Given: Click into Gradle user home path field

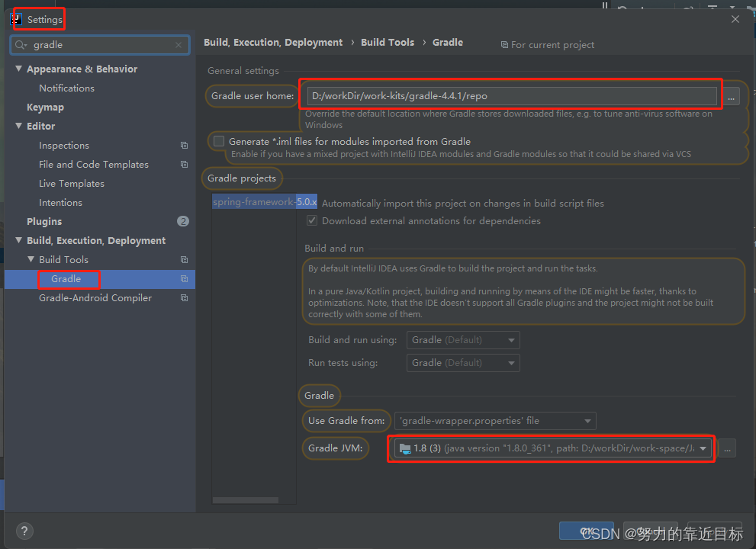Looking at the screenshot, I should pyautogui.click(x=512, y=96).
